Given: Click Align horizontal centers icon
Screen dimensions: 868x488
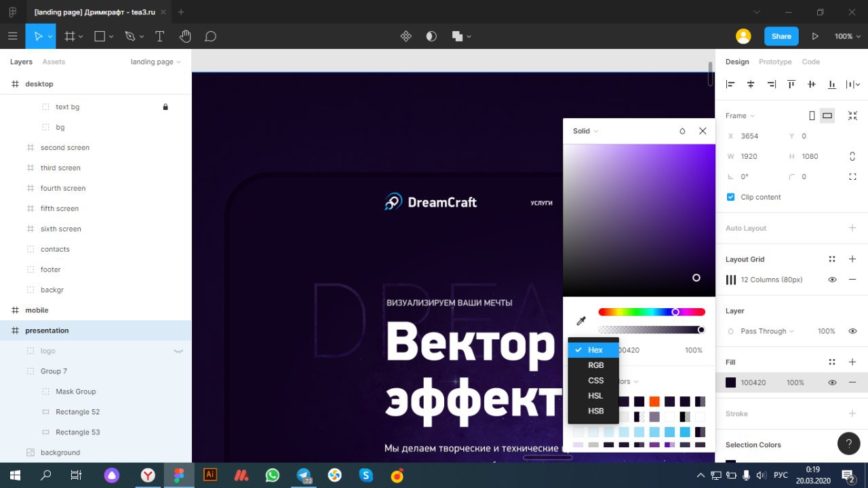Looking at the screenshot, I should tap(751, 84).
